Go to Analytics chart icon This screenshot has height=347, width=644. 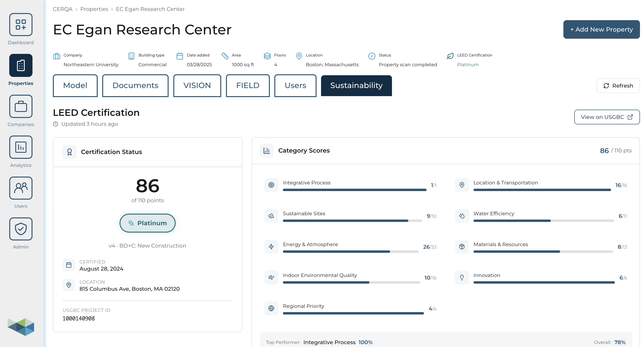pyautogui.click(x=21, y=147)
